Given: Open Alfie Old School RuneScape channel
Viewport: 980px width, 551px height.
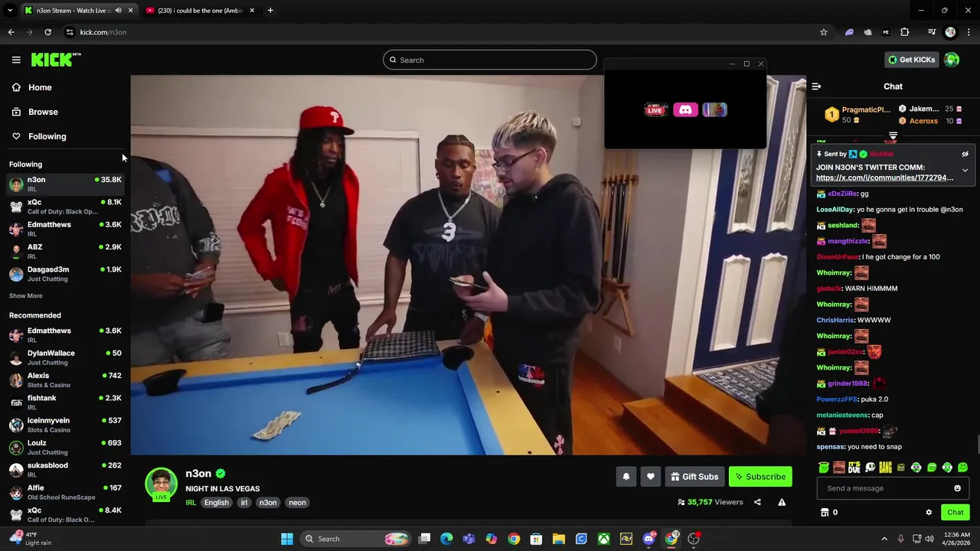Looking at the screenshot, I should [65, 492].
